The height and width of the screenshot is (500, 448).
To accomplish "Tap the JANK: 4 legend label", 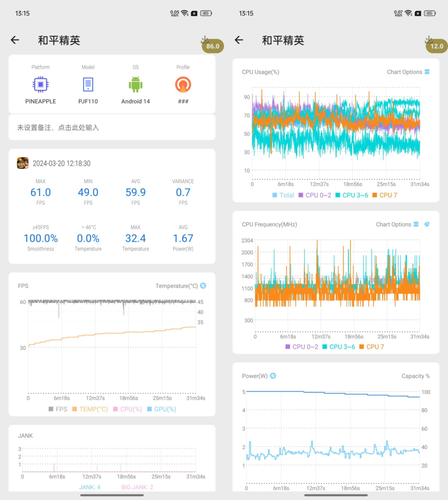I will (x=90, y=487).
